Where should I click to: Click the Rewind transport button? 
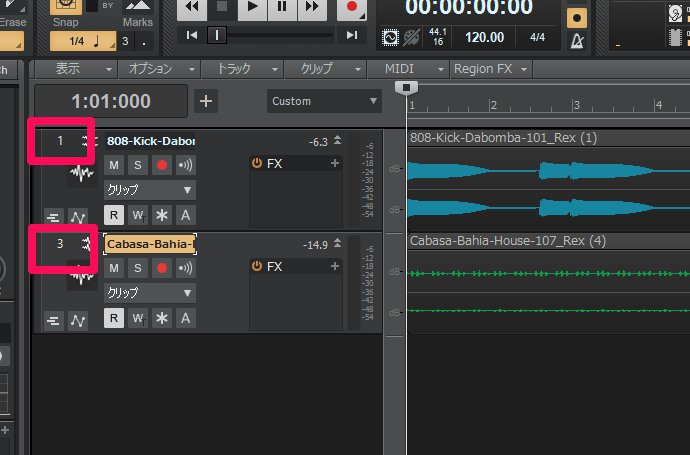click(x=190, y=8)
